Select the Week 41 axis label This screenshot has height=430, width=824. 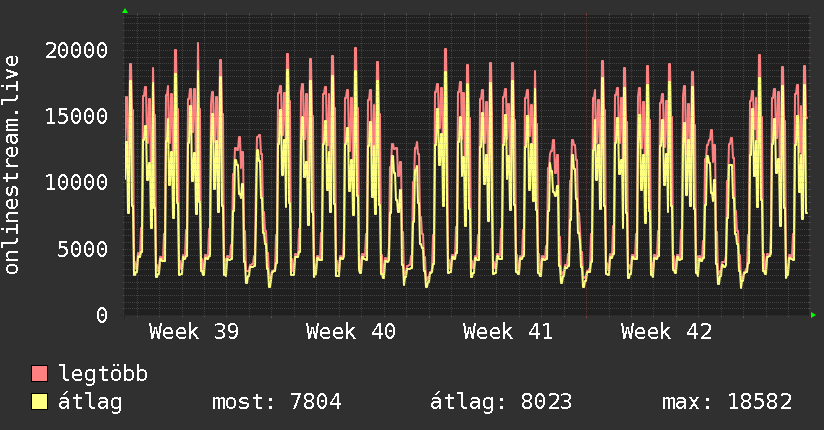click(x=508, y=331)
